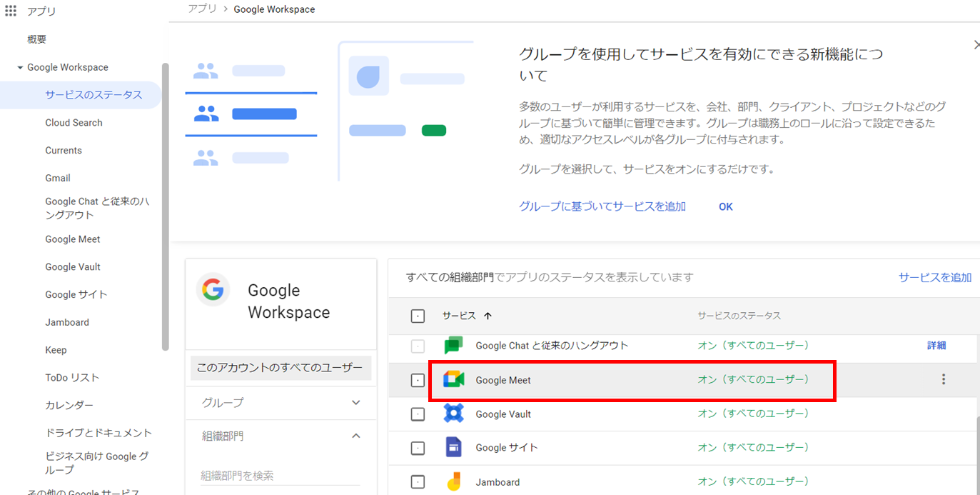
Task: Click the Jamboard service icon
Action: click(x=454, y=482)
